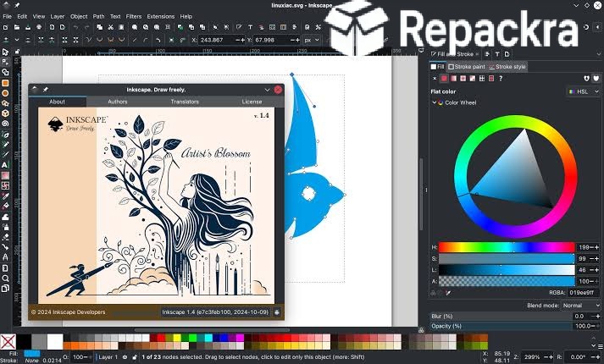This screenshot has width=604, height=364.
Task: Switch to the Authors tab
Action: point(118,102)
